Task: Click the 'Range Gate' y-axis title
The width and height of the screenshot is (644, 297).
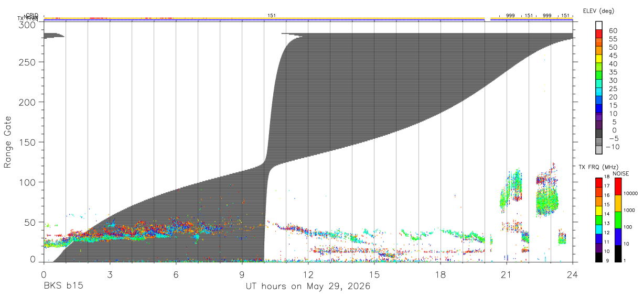Action: click(7, 142)
